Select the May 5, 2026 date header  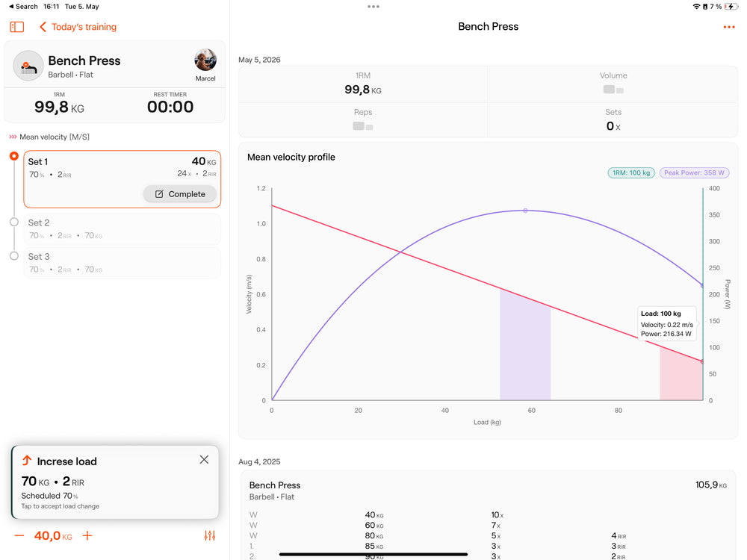pos(259,60)
